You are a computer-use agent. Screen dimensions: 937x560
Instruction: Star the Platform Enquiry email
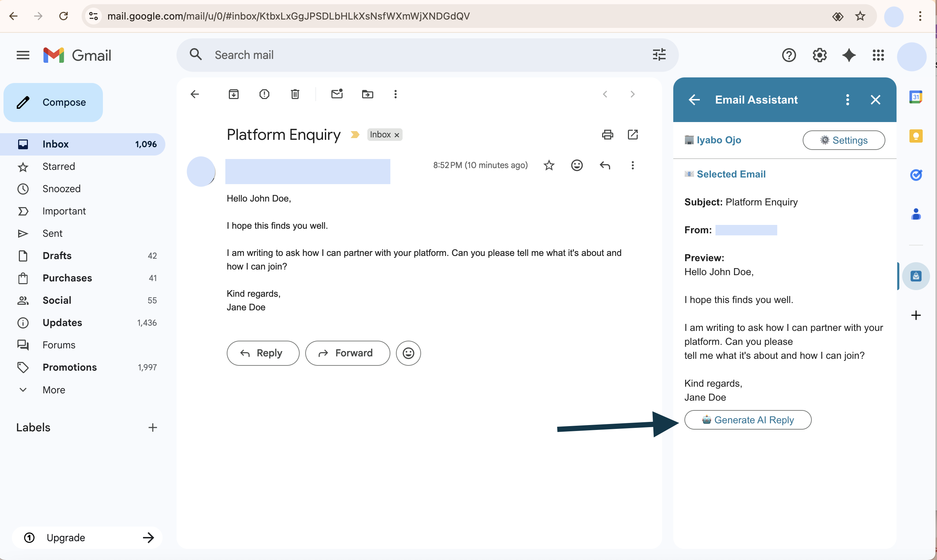coord(549,165)
